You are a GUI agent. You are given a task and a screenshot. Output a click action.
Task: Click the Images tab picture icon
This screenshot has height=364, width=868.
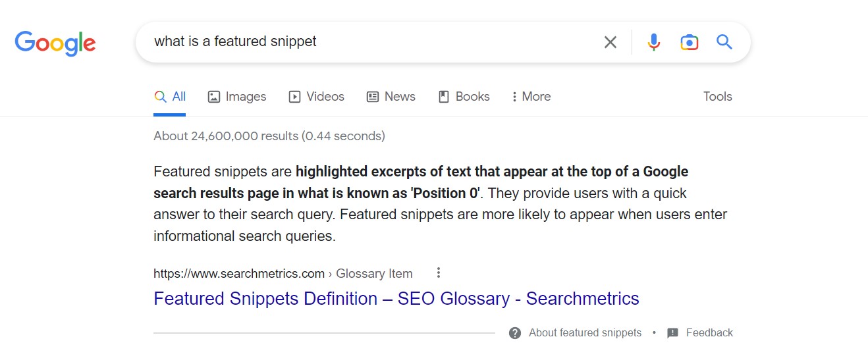213,97
